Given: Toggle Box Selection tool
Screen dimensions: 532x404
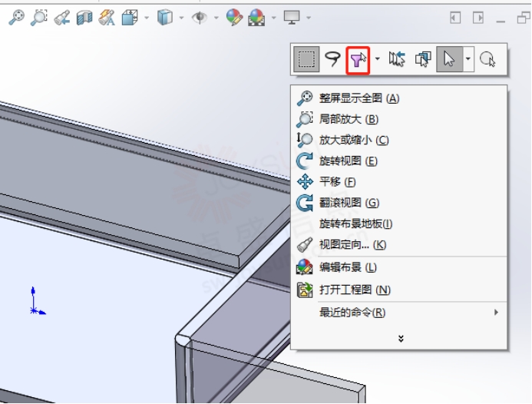Looking at the screenshot, I should click(306, 59).
